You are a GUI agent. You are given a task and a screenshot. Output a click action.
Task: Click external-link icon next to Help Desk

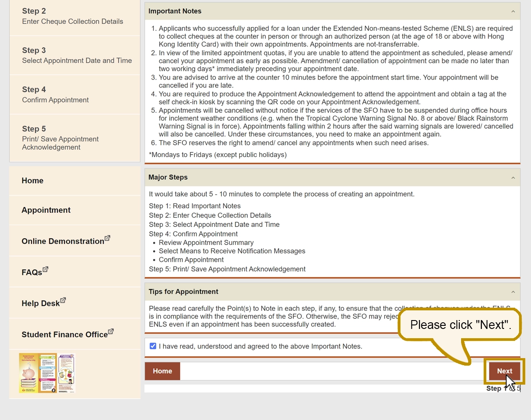(63, 300)
